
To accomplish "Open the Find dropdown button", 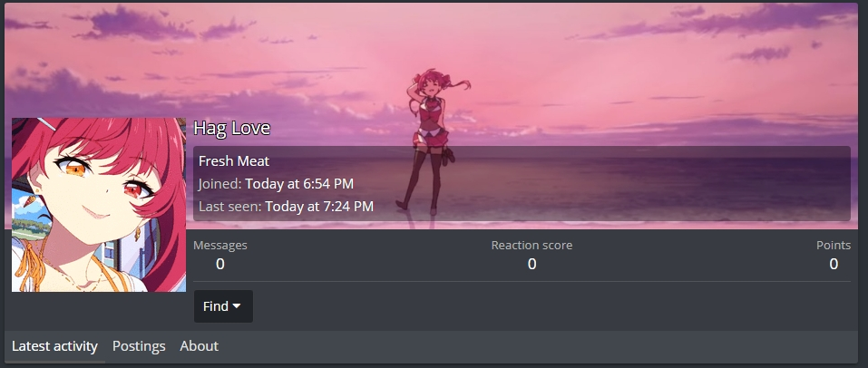I will click(223, 306).
